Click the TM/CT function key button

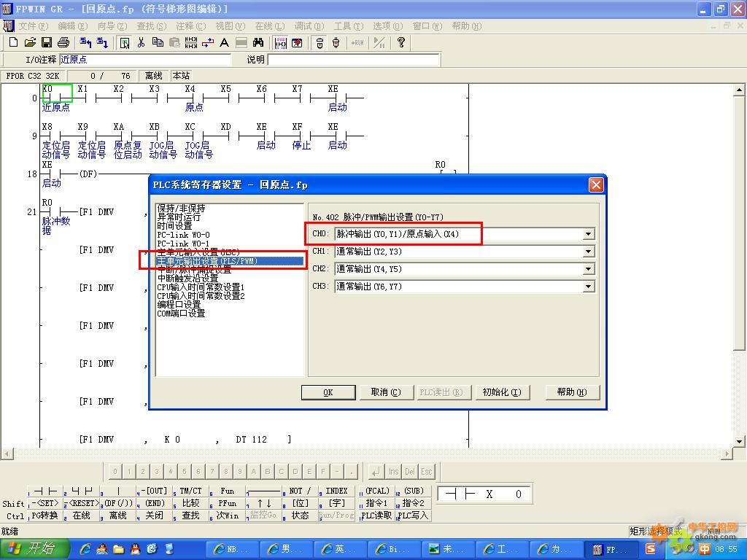(191, 491)
